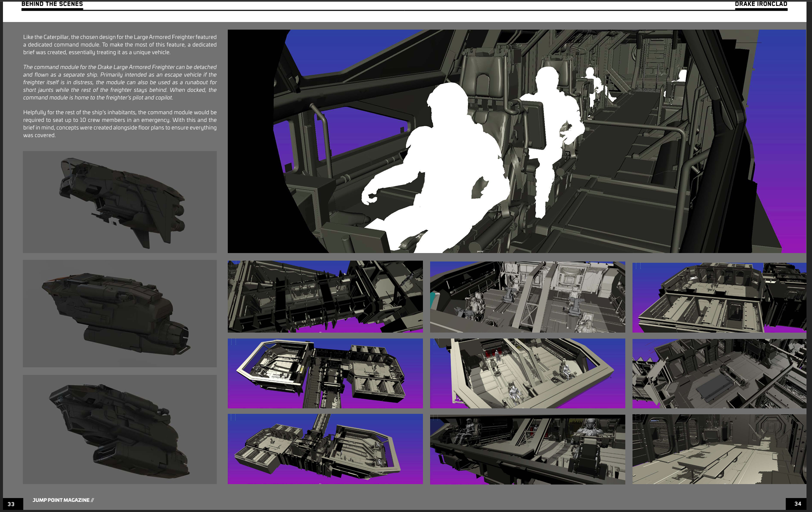The image size is (812, 512).
Task: Click the middle-right corridor interior render
Action: coord(719,373)
